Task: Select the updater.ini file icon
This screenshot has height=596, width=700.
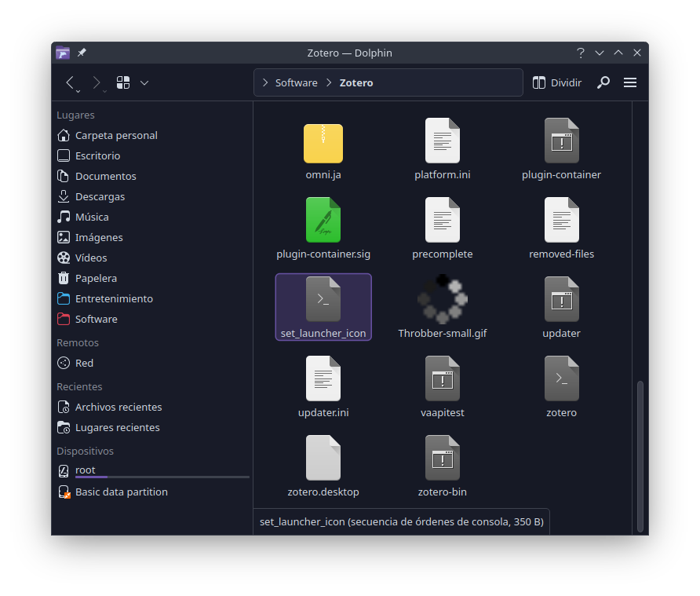Action: 323,378
